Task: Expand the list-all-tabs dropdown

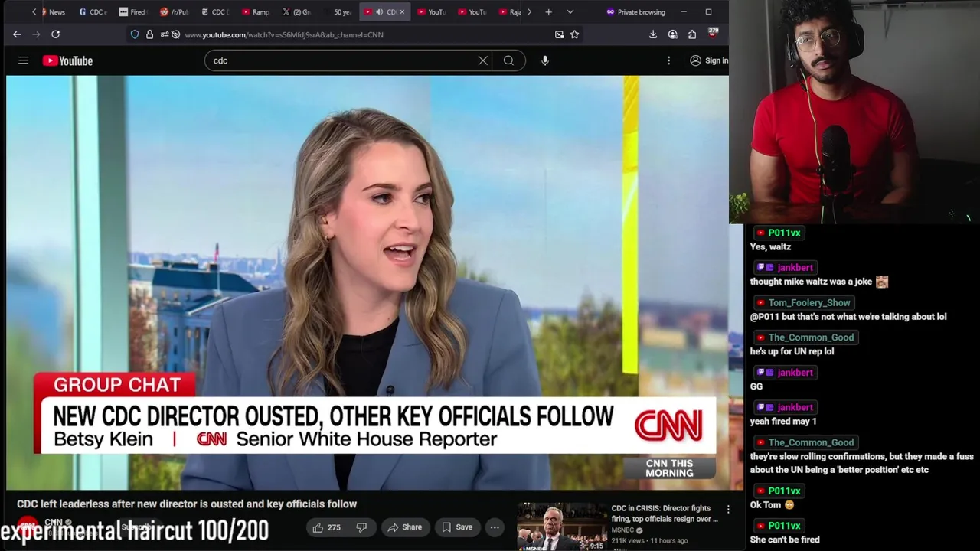Action: click(x=570, y=12)
